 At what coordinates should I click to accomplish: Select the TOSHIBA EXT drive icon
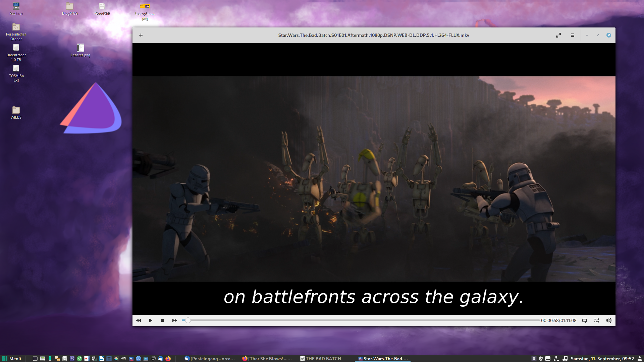click(16, 73)
